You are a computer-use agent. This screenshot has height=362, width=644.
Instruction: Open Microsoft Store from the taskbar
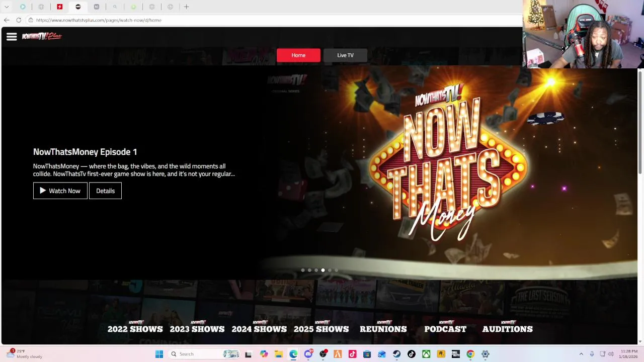pos(367,354)
